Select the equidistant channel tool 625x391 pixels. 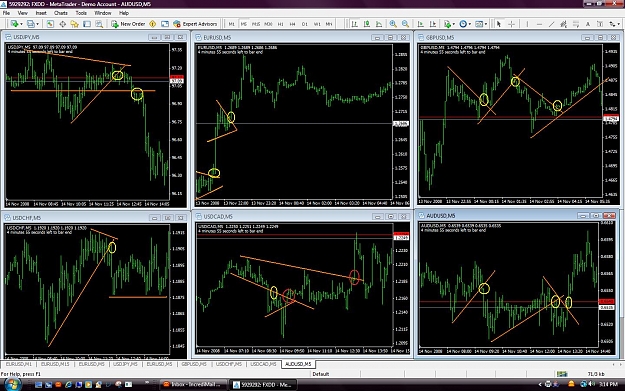pos(564,24)
